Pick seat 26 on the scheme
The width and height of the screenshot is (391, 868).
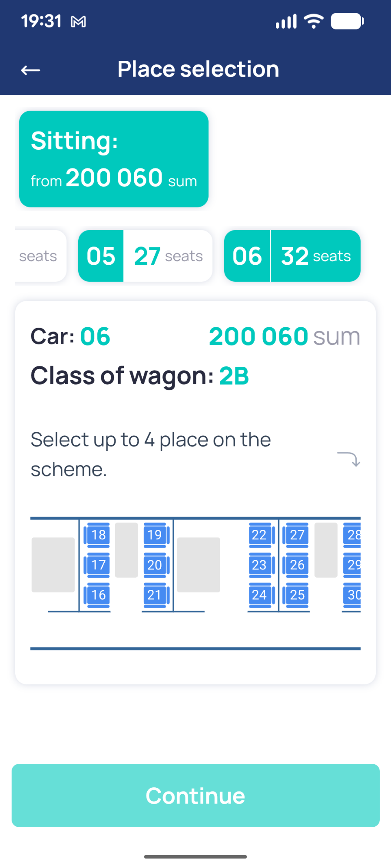pos(297,565)
